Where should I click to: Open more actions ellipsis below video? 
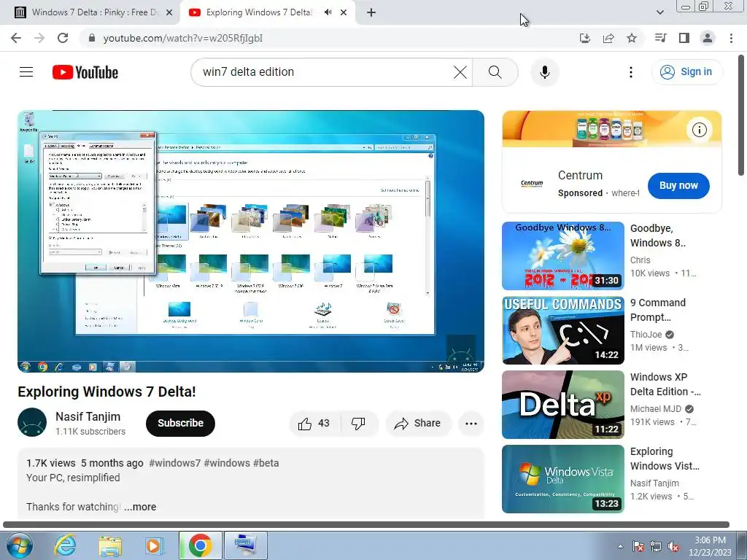click(x=471, y=424)
